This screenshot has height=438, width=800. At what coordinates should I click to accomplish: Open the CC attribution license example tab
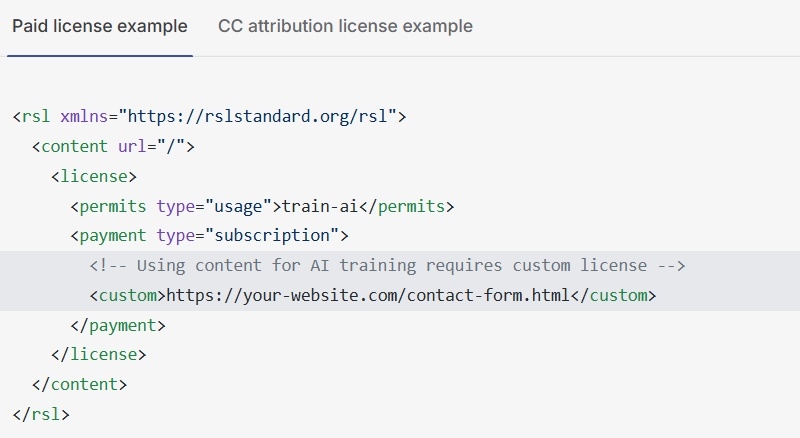pyautogui.click(x=345, y=26)
